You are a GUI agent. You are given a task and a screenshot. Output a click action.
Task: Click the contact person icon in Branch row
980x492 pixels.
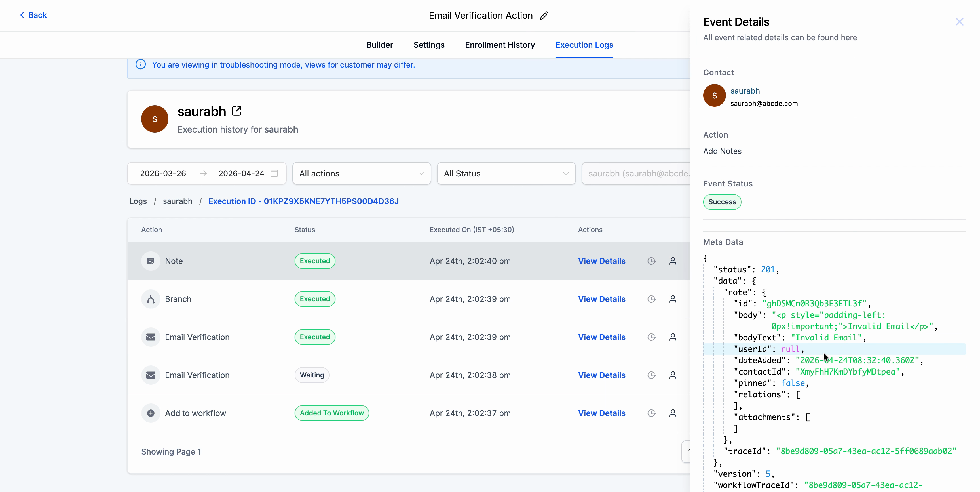[673, 299]
